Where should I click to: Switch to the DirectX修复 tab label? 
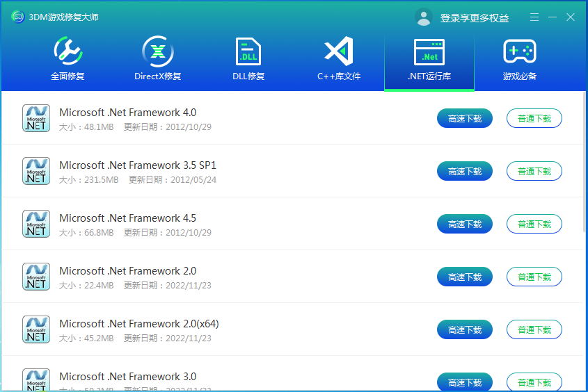point(158,76)
